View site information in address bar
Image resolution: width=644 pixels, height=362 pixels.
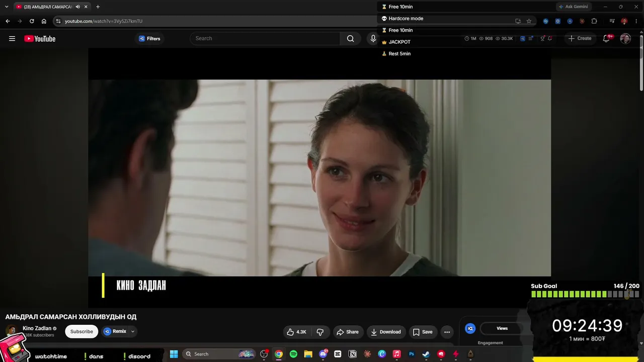[58, 21]
